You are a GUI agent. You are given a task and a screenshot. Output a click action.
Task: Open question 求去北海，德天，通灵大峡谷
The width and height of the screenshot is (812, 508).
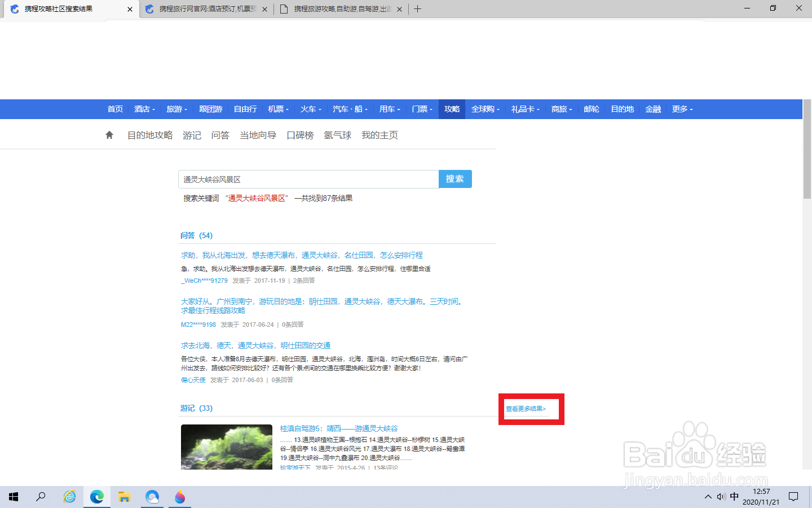pyautogui.click(x=255, y=345)
